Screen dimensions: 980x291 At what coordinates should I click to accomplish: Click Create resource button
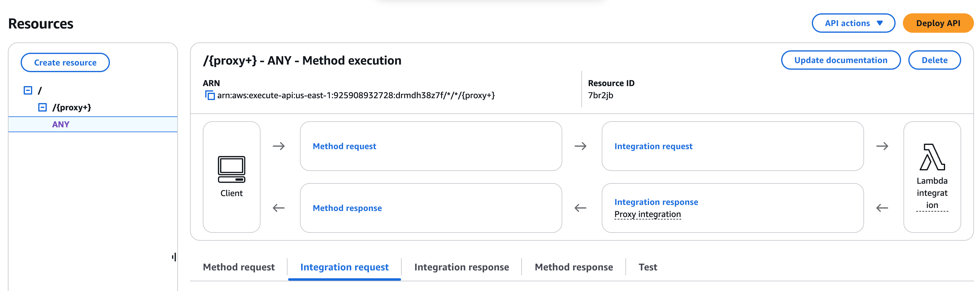point(65,63)
